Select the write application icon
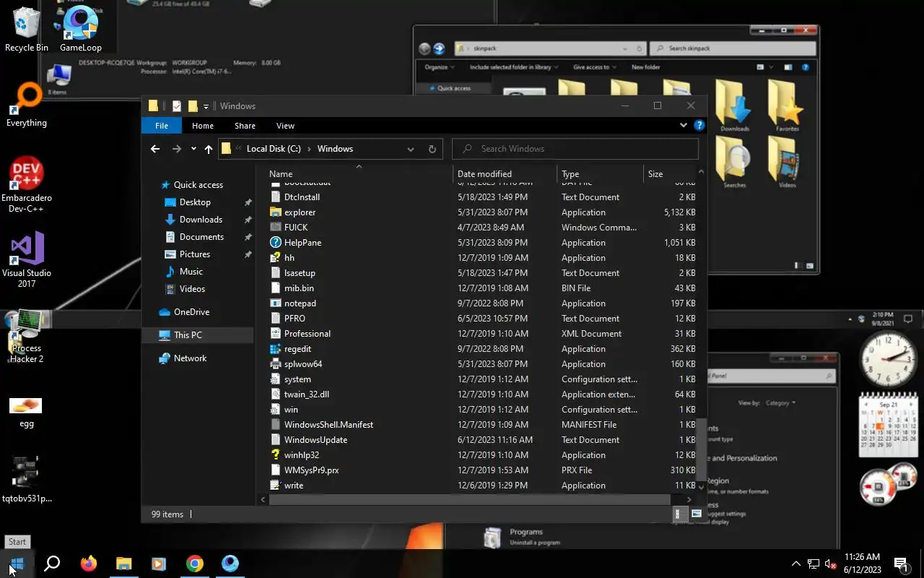 point(275,486)
